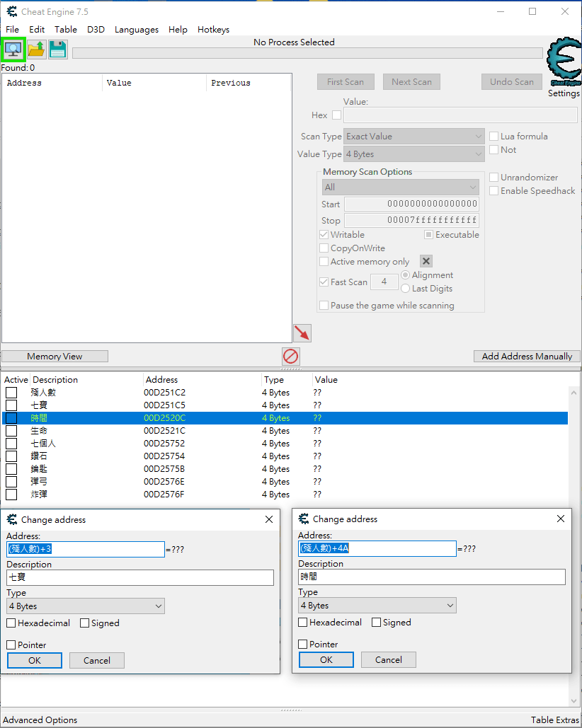Click the red arrow to add scan result
This screenshot has height=728, width=582.
click(301, 333)
